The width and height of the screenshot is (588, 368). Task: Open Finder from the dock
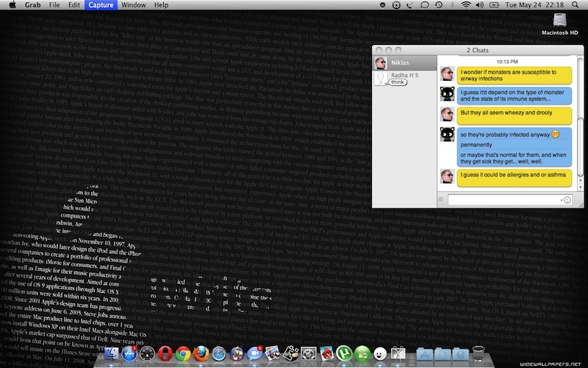pyautogui.click(x=112, y=355)
